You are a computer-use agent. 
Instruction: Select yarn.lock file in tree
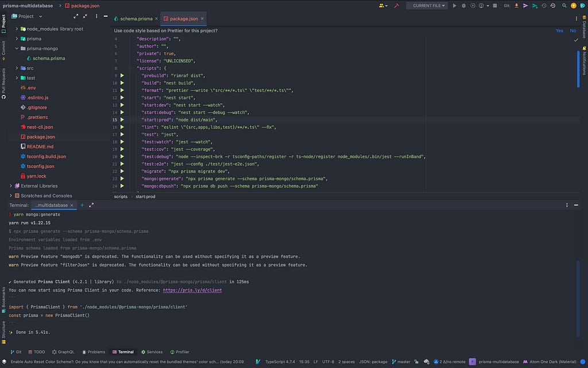[x=36, y=176]
